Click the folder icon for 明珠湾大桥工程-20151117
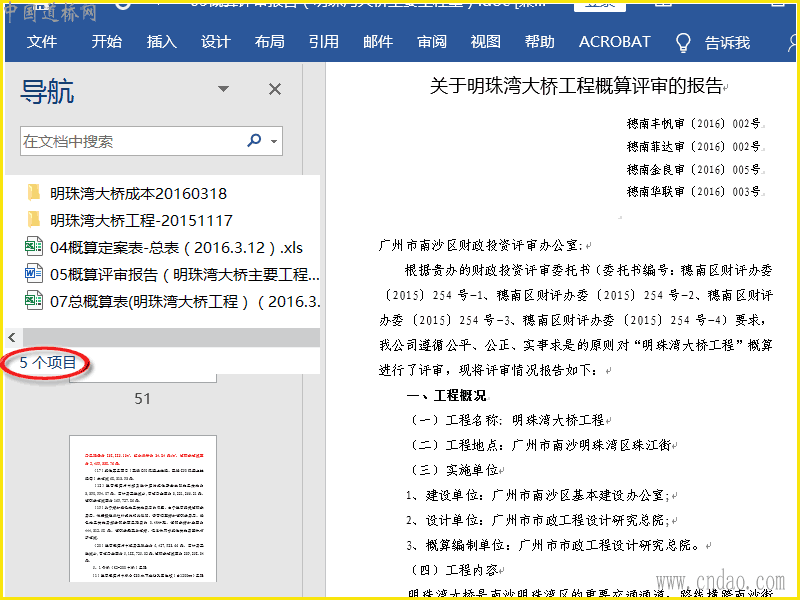 (34, 220)
